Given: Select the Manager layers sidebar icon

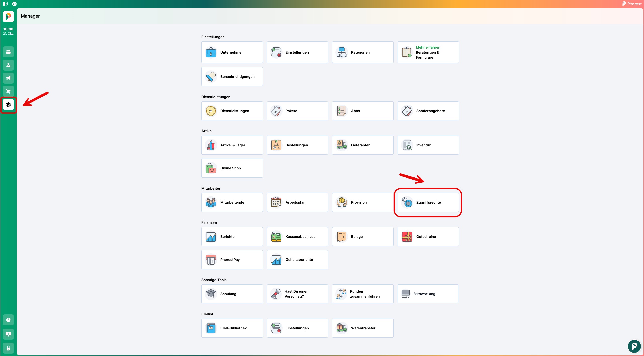Looking at the screenshot, I should click(8, 105).
